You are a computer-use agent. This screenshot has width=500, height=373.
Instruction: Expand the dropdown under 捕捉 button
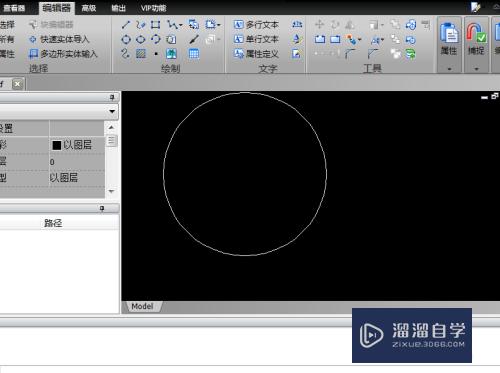476,69
